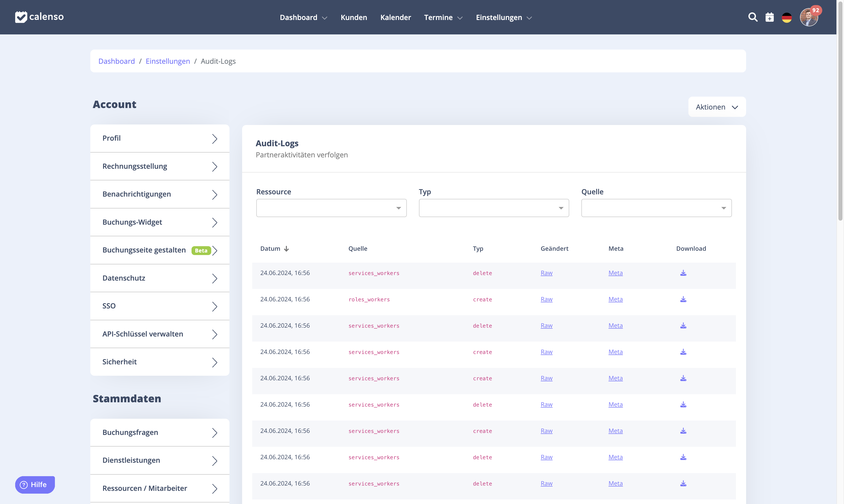Click the Typ table column header
The image size is (844, 504).
click(478, 249)
